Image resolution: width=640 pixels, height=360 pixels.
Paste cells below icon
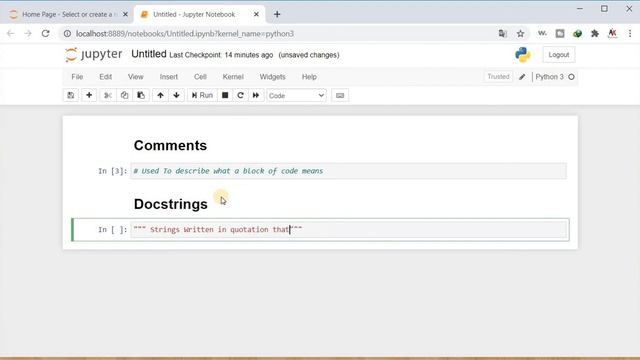point(141,96)
